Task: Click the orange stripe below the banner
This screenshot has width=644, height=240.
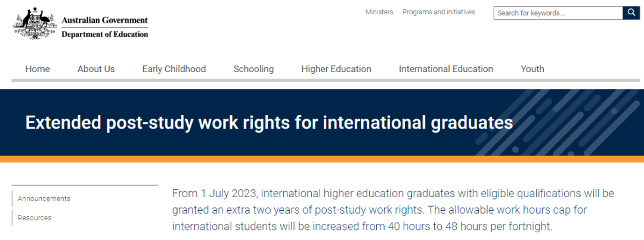Action: point(322,159)
